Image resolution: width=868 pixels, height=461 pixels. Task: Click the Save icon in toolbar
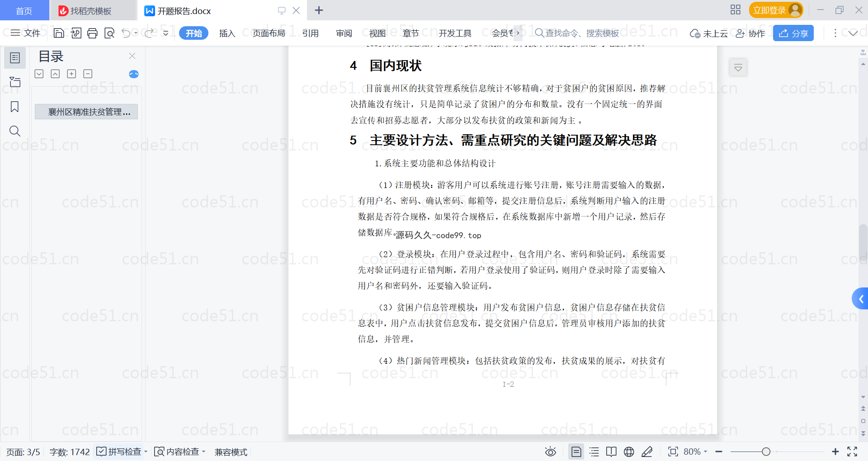[59, 33]
